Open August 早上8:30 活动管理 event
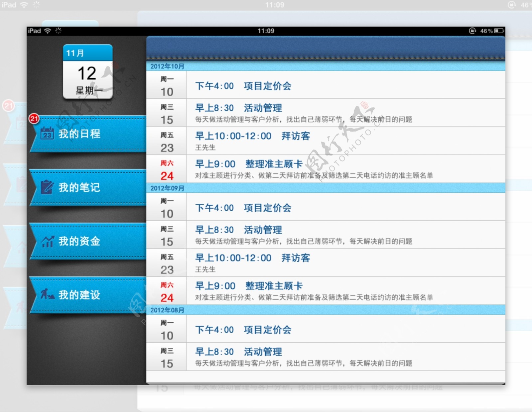The height and width of the screenshot is (412, 532). (346, 357)
